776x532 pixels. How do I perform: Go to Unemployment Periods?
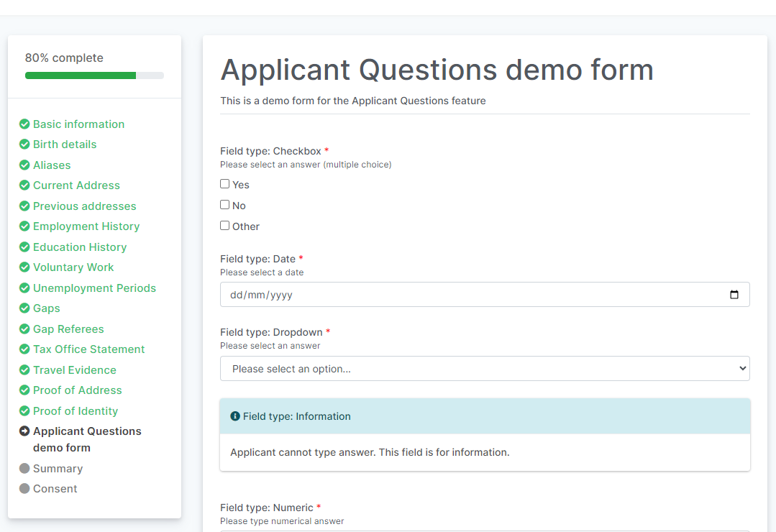click(94, 288)
